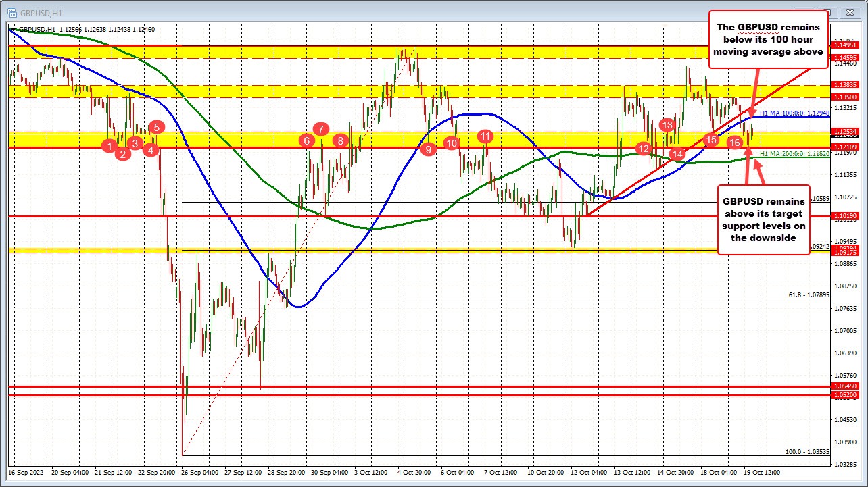868x487 pixels.
Task: Expand the quote line disclosure triangle
Action: coord(14,30)
